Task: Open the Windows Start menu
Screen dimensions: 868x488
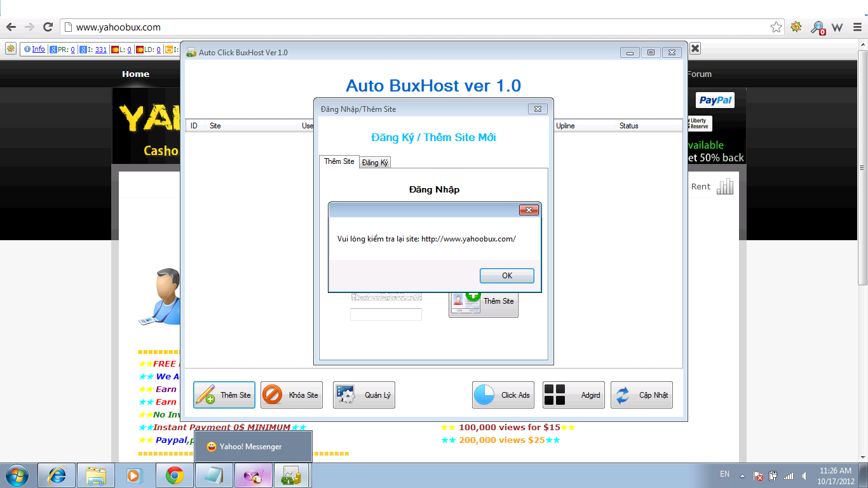Action: [x=17, y=475]
